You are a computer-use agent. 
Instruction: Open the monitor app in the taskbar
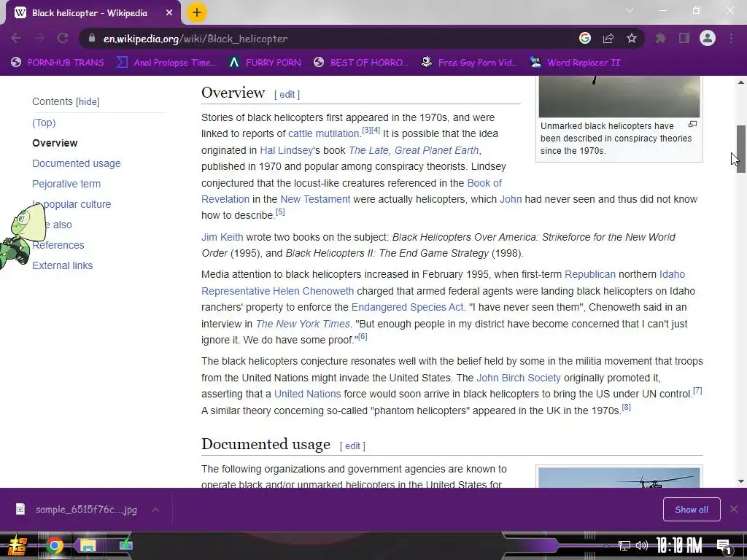tap(125, 544)
